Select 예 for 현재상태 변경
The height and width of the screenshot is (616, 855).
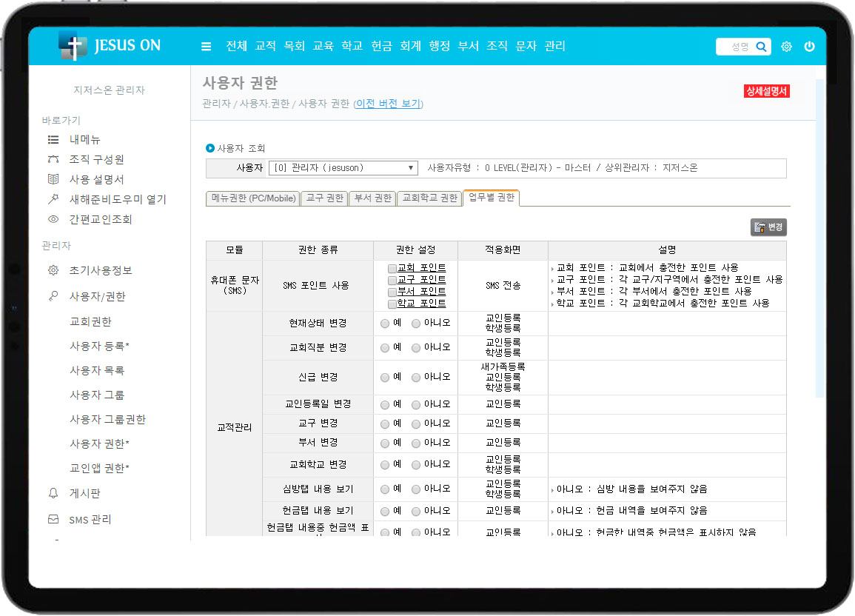(x=385, y=324)
